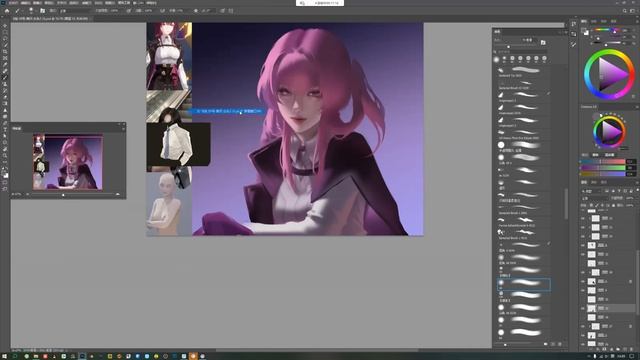Viewport: 640px width, 360px height.
Task: Toggle airbrush mode in options bar
Action: coord(162,11)
